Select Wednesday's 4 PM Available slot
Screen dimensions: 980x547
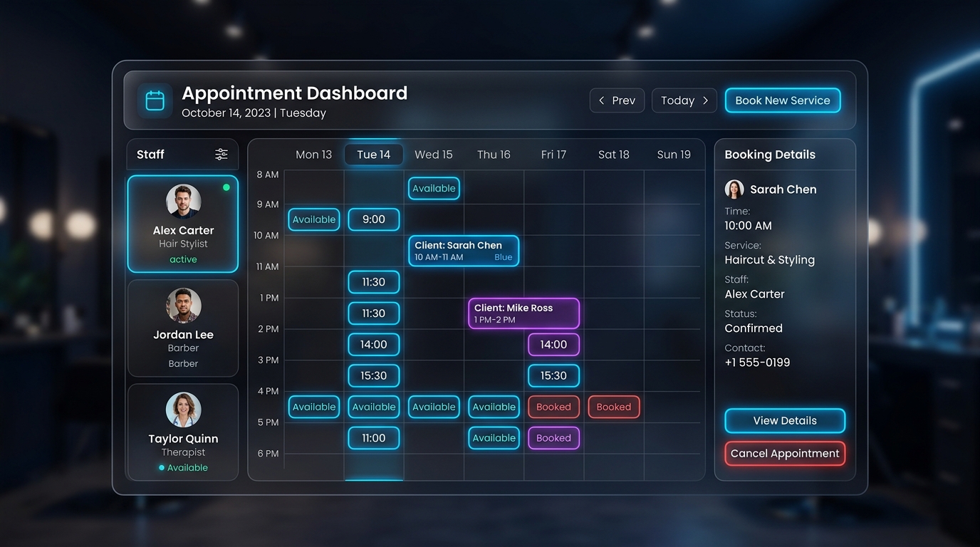click(x=434, y=407)
